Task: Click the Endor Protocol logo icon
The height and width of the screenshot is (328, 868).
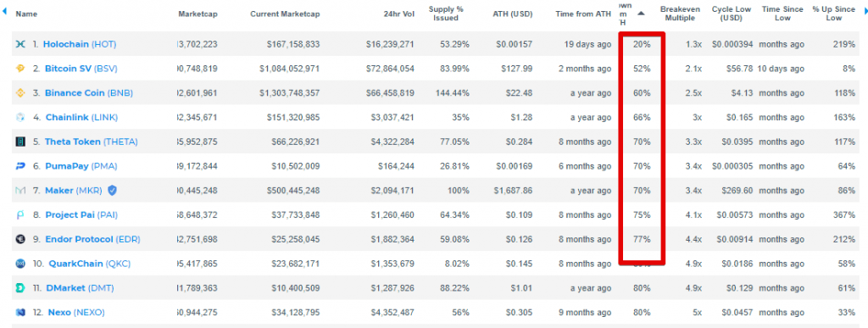Action: click(x=20, y=239)
